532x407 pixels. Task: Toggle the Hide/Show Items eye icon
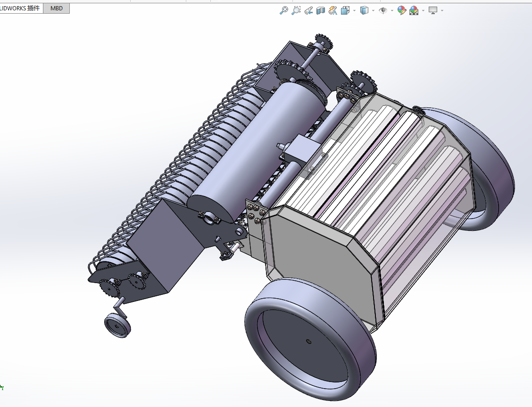(x=383, y=10)
